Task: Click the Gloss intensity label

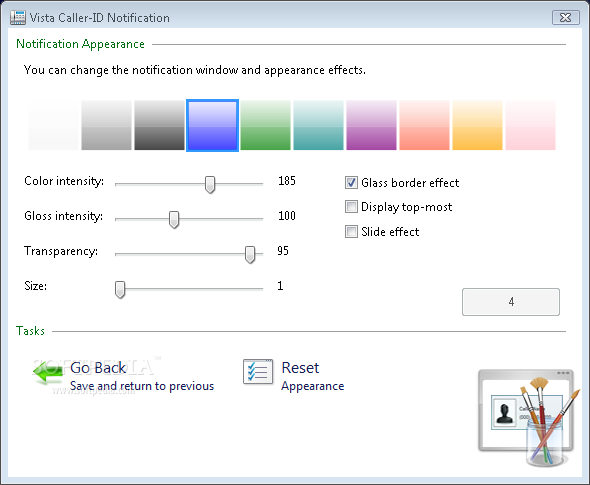Action: coord(64,216)
